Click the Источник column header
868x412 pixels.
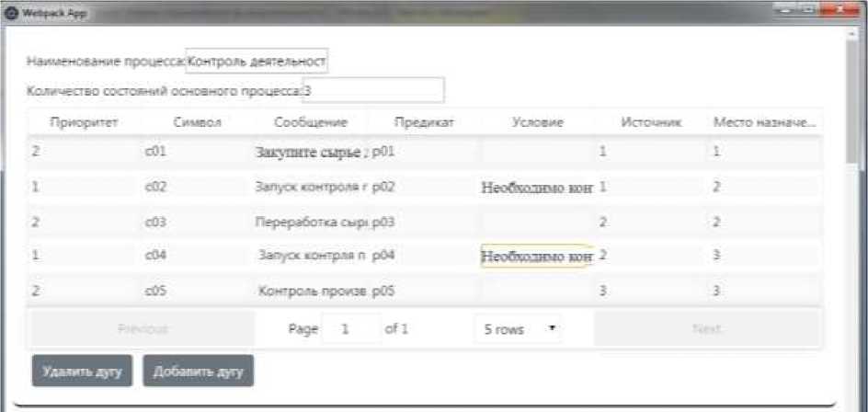click(x=651, y=122)
